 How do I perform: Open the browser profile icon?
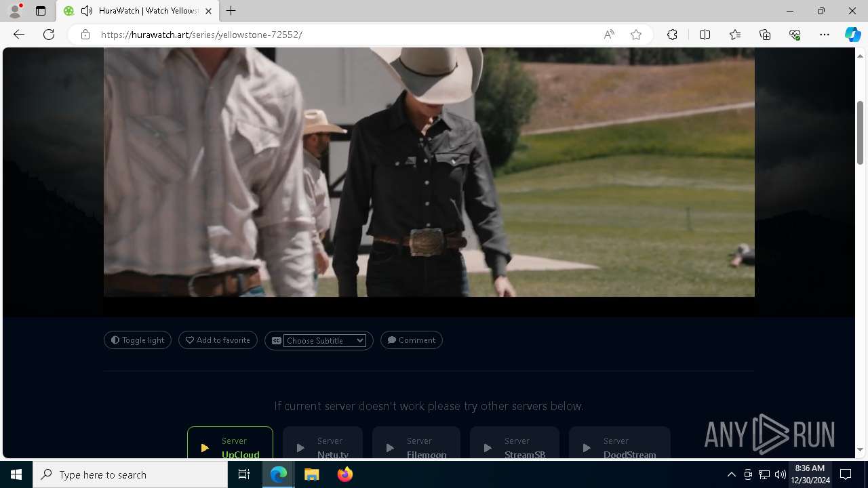point(14,11)
